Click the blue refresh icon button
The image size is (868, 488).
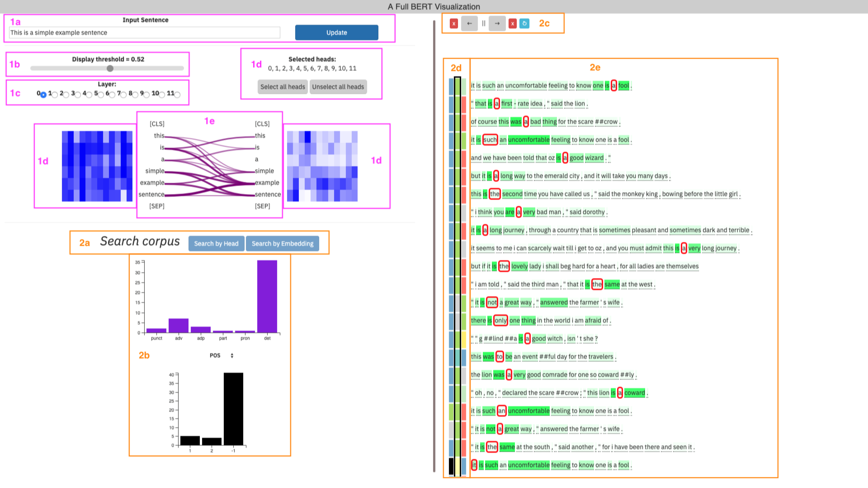[524, 23]
